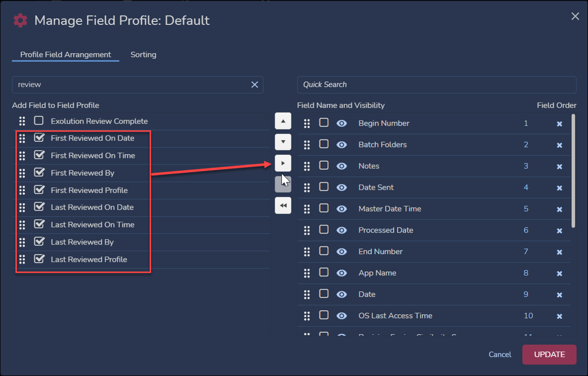Open the Profile Field Arrangement tab
The image size is (588, 376).
(x=66, y=55)
